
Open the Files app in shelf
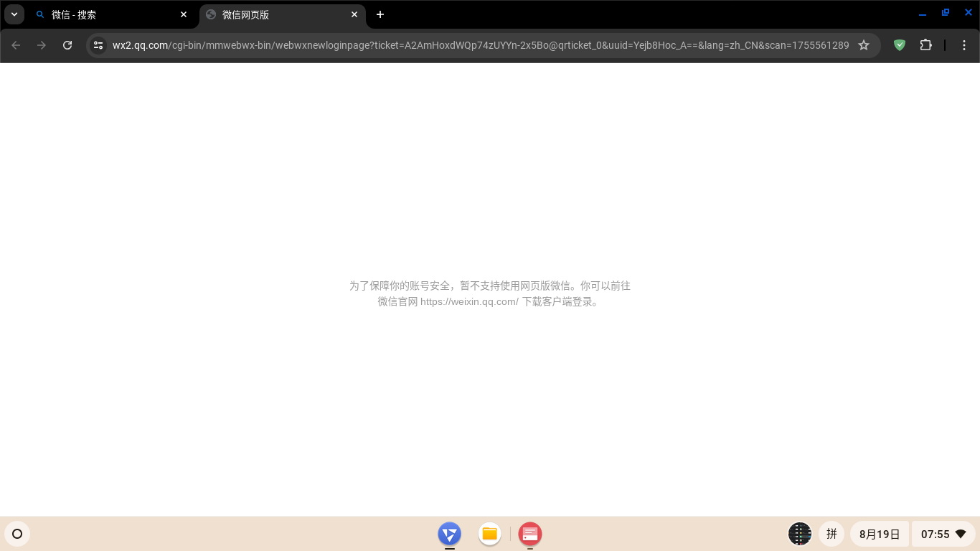(x=490, y=534)
